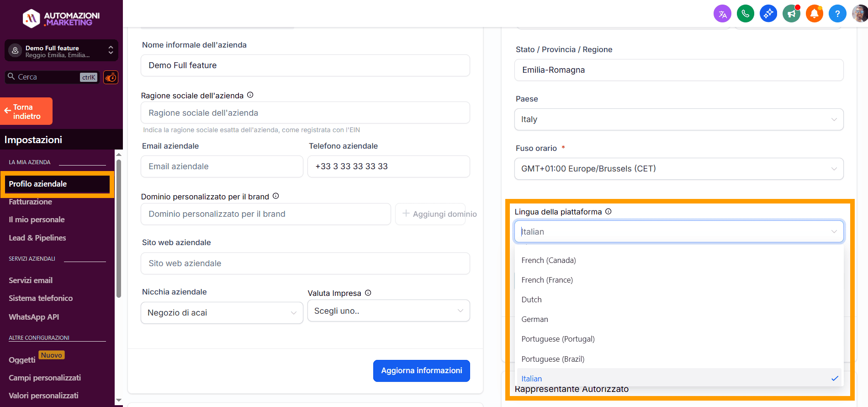The image size is (868, 407).
Task: Click info icon next to Ragione sociale dell'azienda
Action: click(x=250, y=95)
